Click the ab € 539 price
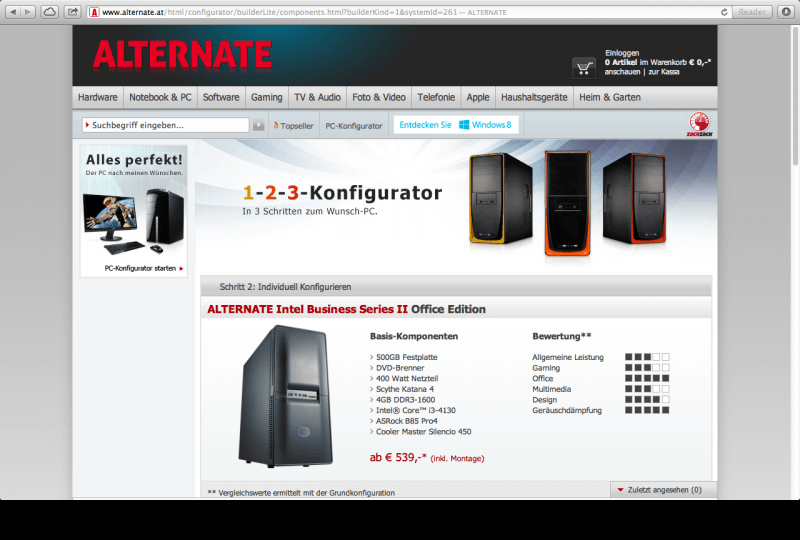The width and height of the screenshot is (800, 540). tap(398, 457)
